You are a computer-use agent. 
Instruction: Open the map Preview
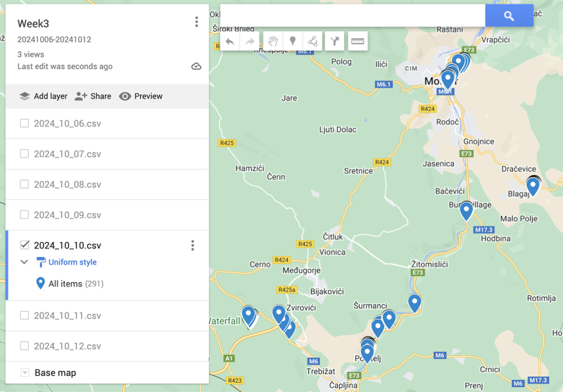[x=141, y=96]
